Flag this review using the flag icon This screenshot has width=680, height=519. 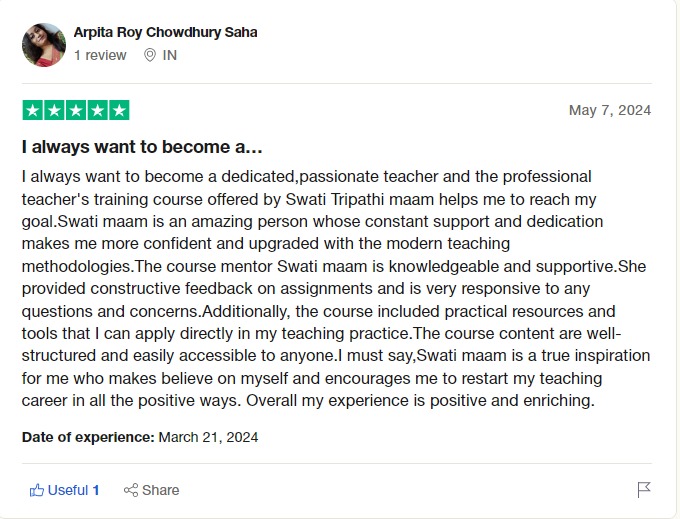click(644, 490)
